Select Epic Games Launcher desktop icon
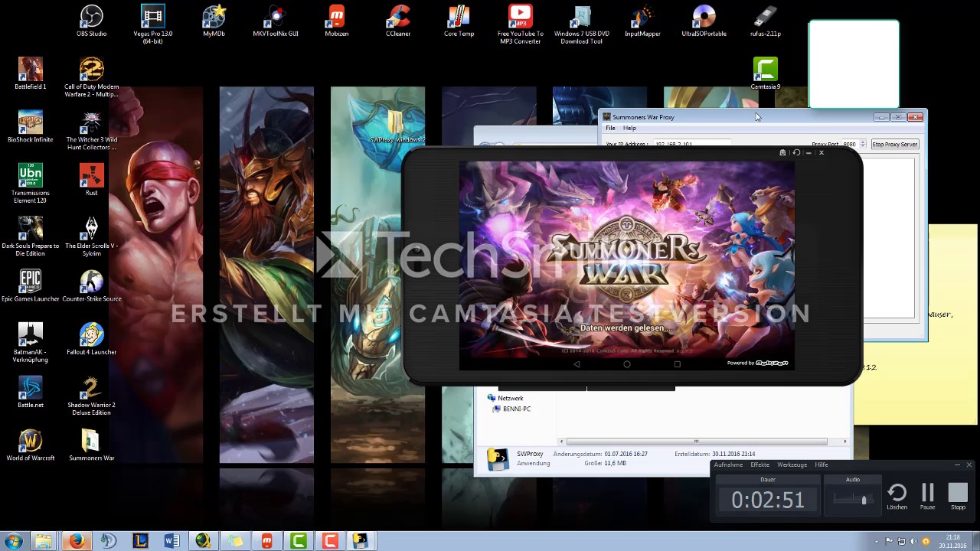Screen dimensions: 980x551 click(x=31, y=285)
